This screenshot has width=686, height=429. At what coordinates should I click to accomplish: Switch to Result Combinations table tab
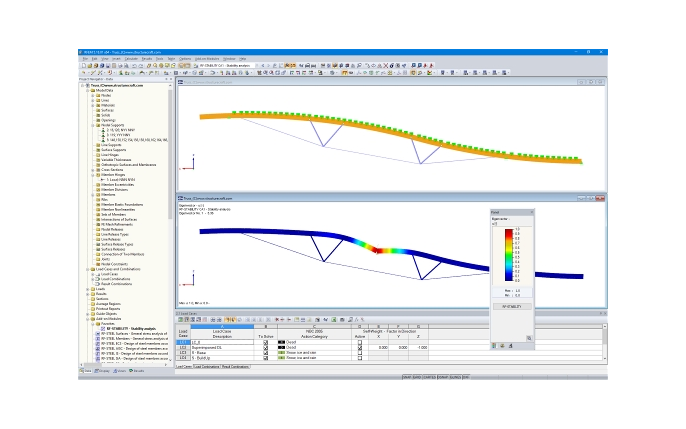235,366
